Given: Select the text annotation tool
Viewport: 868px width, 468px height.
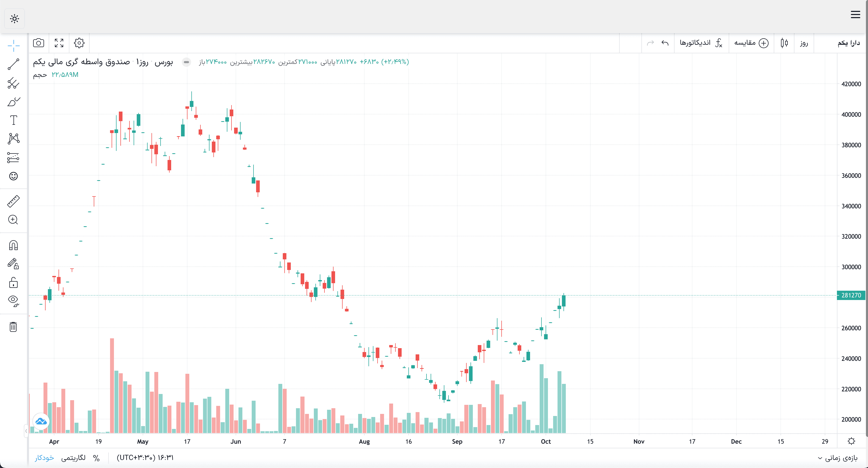Looking at the screenshot, I should pyautogui.click(x=13, y=120).
